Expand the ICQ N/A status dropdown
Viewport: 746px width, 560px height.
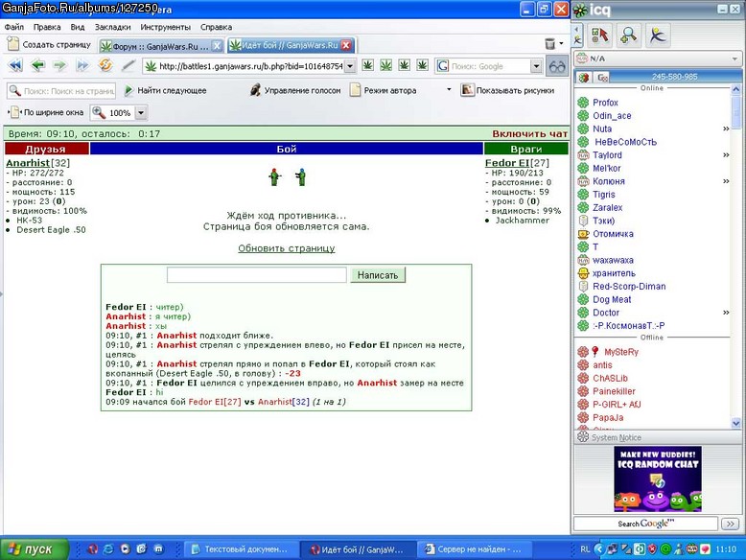coord(734,58)
